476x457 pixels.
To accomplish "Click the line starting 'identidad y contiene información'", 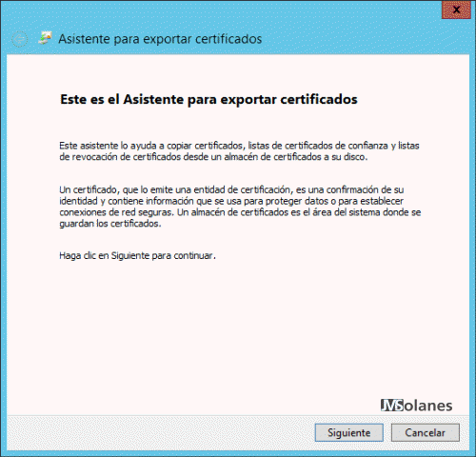I will (x=231, y=201).
